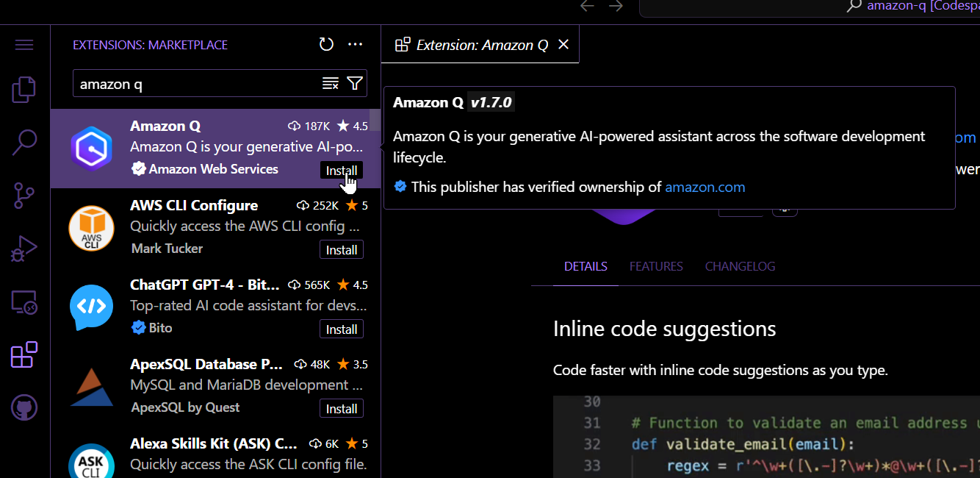
Task: Switch to the FEATURES tab
Action: click(x=656, y=266)
